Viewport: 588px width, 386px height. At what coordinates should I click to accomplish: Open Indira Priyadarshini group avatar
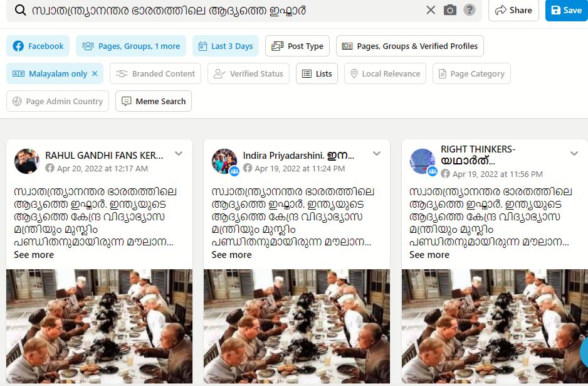point(224,161)
